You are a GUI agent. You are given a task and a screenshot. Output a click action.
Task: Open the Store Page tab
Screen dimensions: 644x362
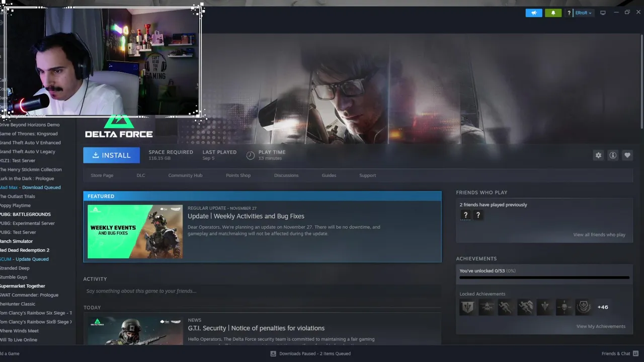[102, 175]
